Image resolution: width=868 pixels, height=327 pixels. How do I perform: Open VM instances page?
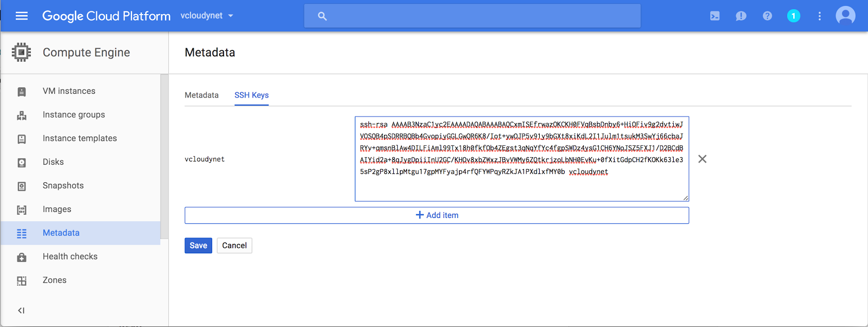(69, 91)
